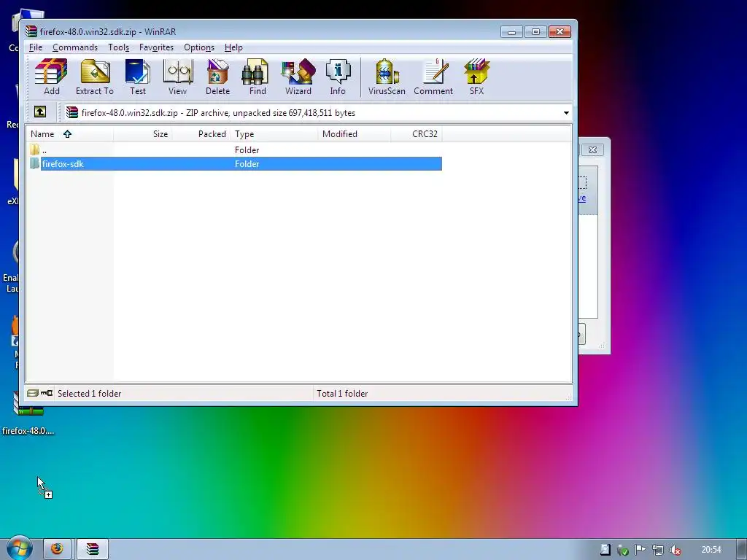Go up one level with arrow button

(x=40, y=112)
